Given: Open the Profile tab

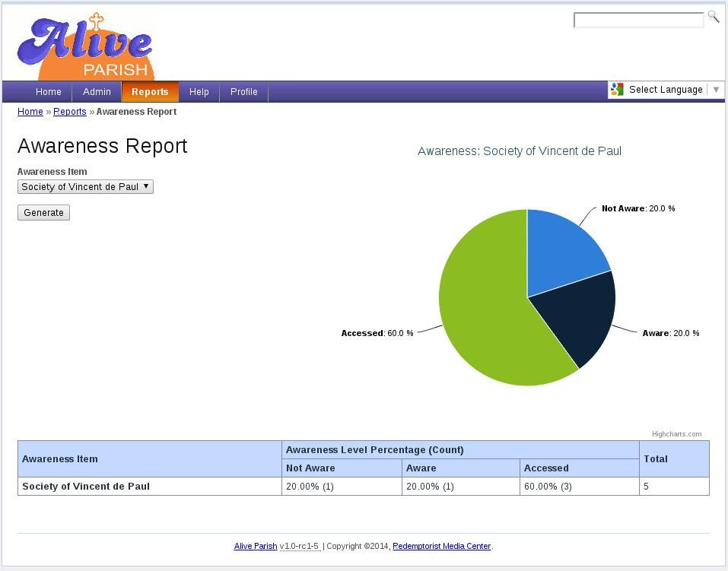Looking at the screenshot, I should pyautogui.click(x=243, y=91).
